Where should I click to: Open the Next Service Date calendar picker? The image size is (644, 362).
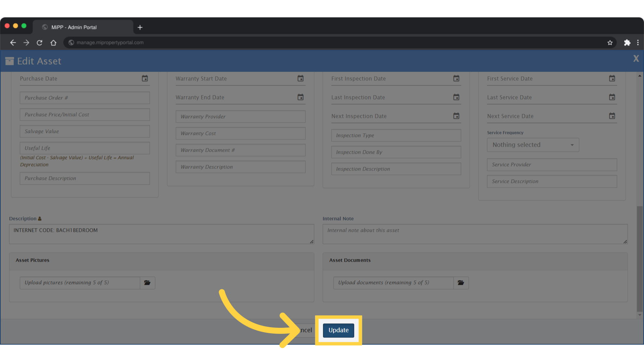(612, 116)
